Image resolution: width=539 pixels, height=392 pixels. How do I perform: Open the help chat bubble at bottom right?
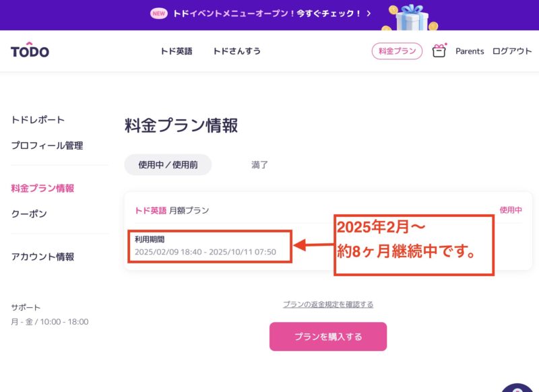pyautogui.click(x=519, y=387)
